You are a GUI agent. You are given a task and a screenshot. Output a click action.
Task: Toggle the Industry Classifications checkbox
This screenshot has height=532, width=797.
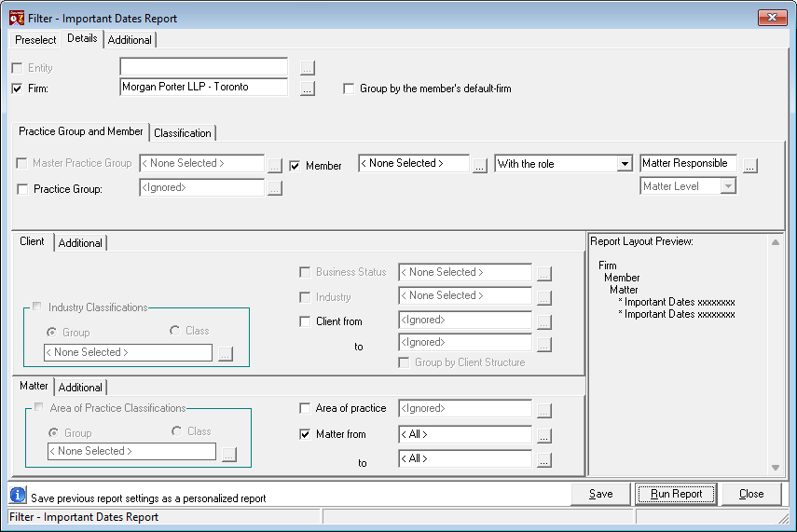[37, 306]
